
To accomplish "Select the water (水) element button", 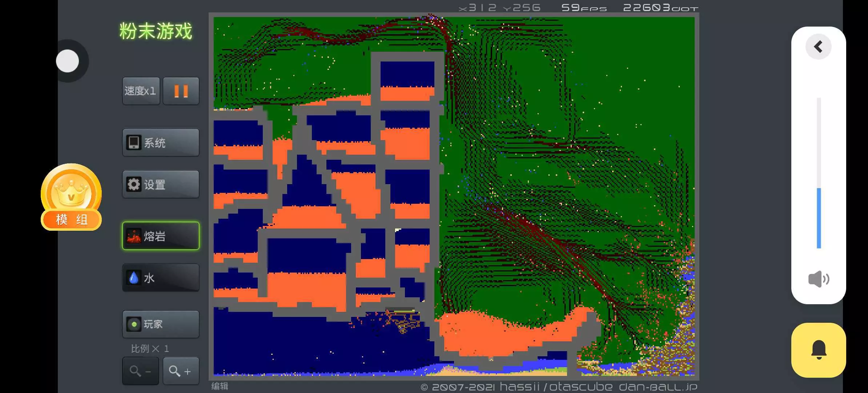I will tap(161, 278).
